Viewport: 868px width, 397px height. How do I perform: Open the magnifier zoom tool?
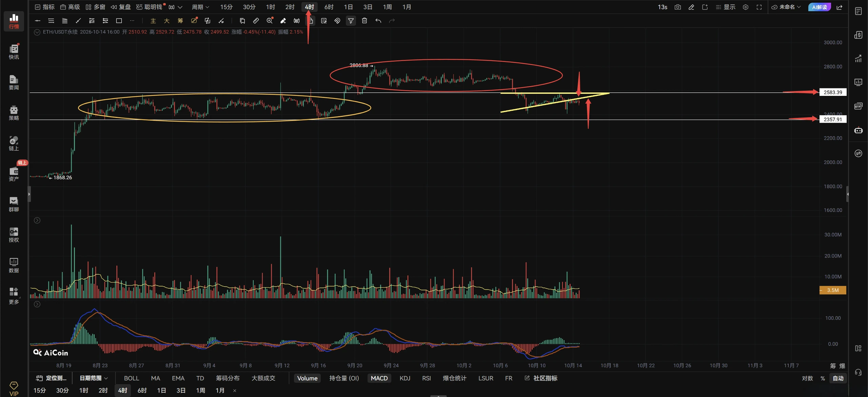coord(270,21)
